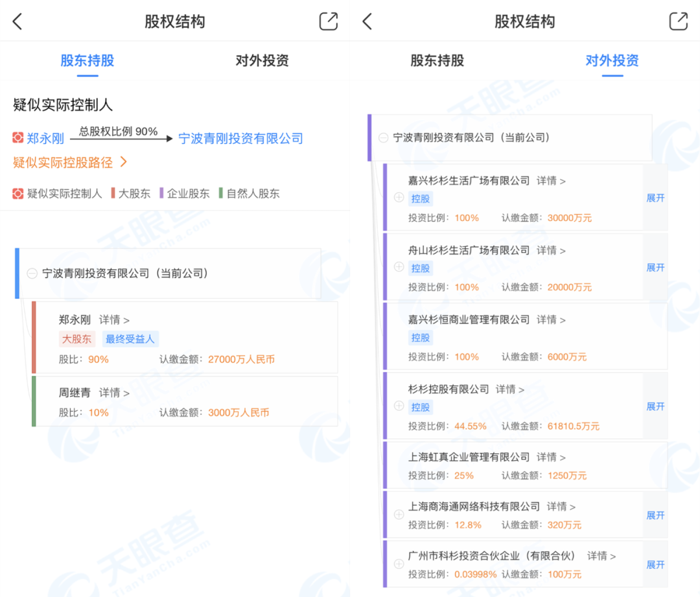View 详情 of 广州市科杉投资合伙企业
The height and width of the screenshot is (597, 700).
tap(601, 556)
